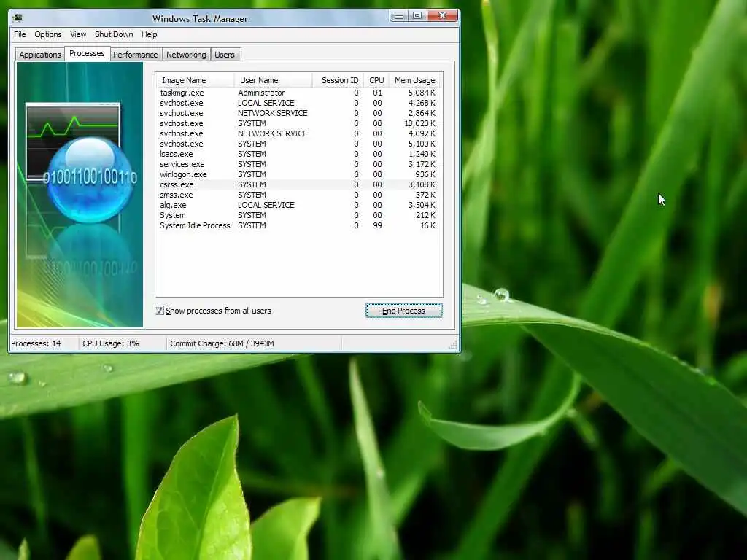The height and width of the screenshot is (560, 747).
Task: Select the Processes tab
Action: pyautogui.click(x=87, y=53)
